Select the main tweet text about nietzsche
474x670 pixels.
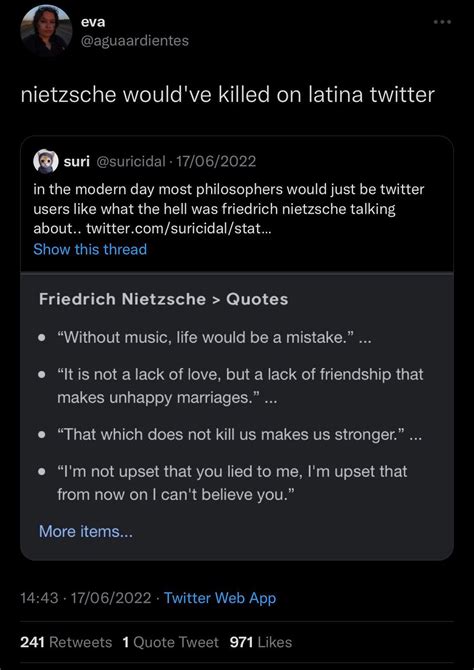(x=228, y=95)
